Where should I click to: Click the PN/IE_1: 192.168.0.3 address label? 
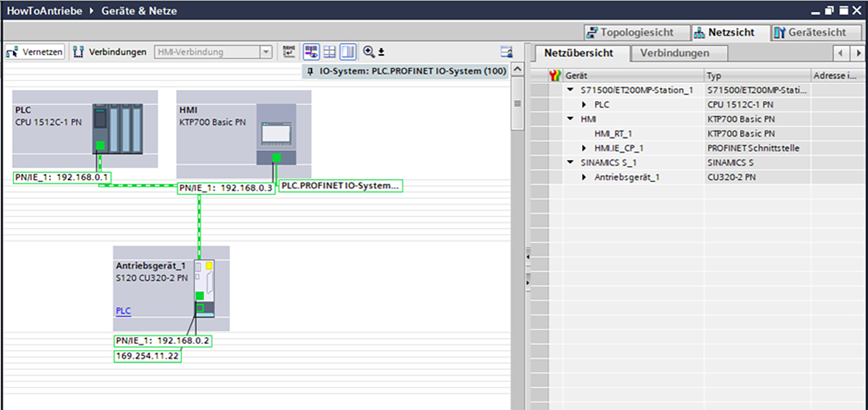click(225, 188)
